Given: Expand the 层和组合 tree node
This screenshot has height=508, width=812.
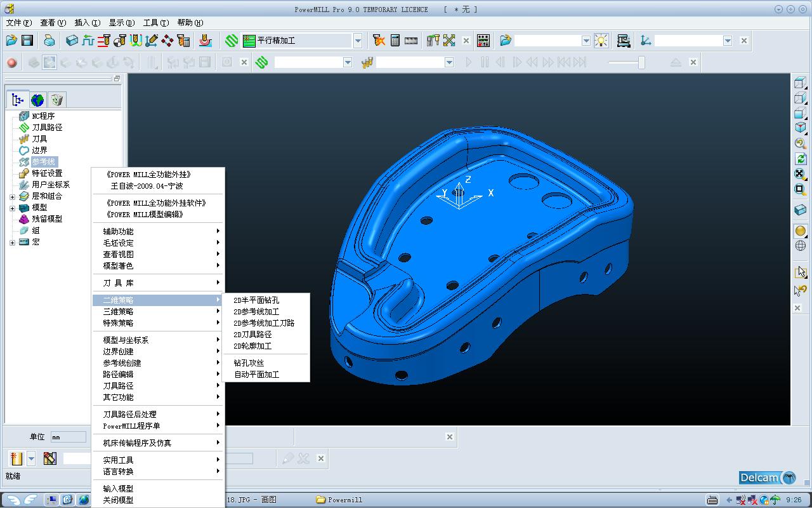Looking at the screenshot, I should [12, 196].
